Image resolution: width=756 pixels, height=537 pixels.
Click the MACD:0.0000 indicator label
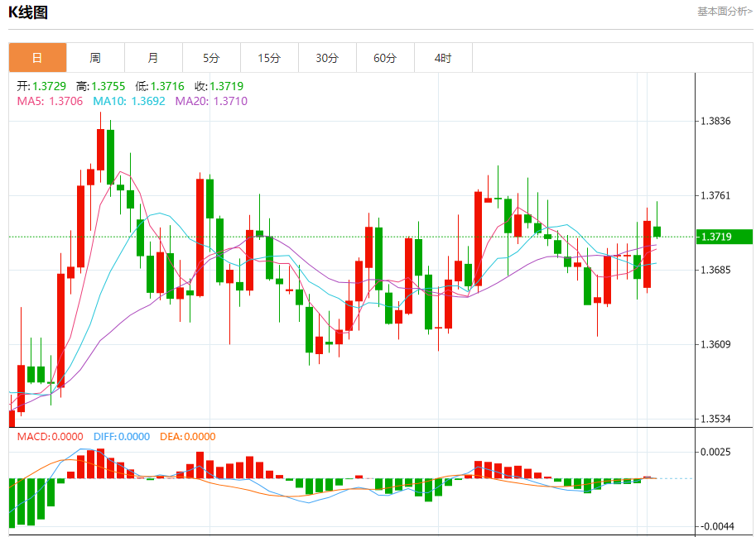pyautogui.click(x=51, y=437)
